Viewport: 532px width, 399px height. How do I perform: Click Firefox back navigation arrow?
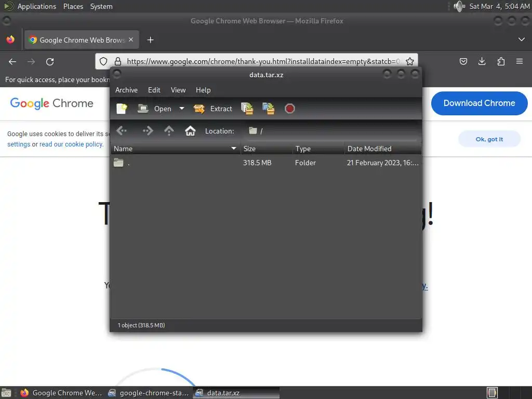pyautogui.click(x=12, y=61)
